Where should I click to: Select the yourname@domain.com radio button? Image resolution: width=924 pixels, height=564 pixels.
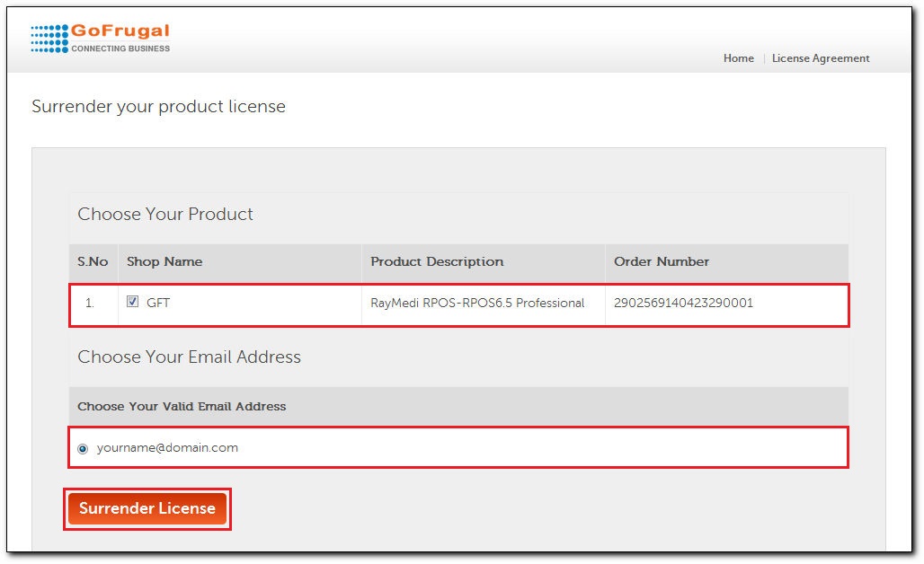coord(84,448)
